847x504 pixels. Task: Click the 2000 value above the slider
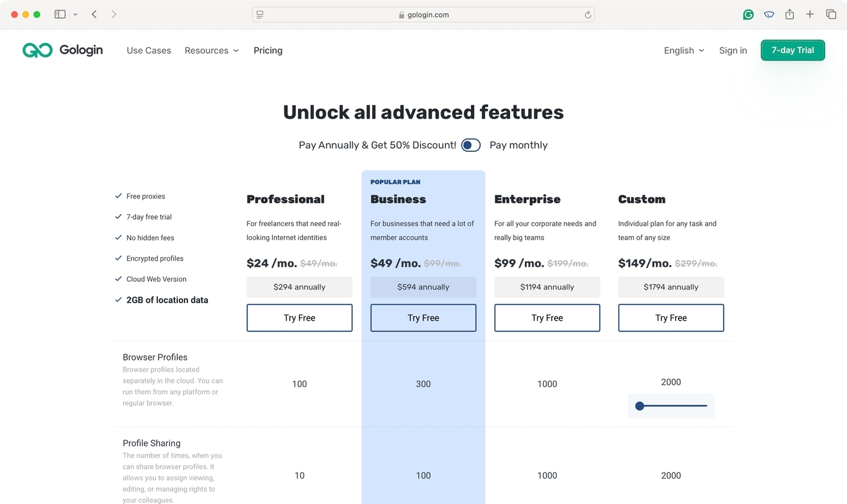click(x=671, y=382)
